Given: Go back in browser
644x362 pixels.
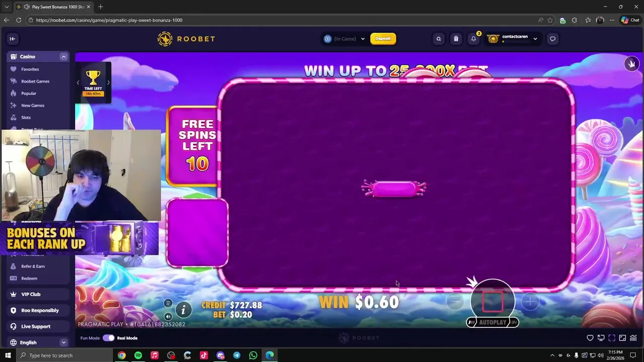Looking at the screenshot, I should [x=7, y=20].
